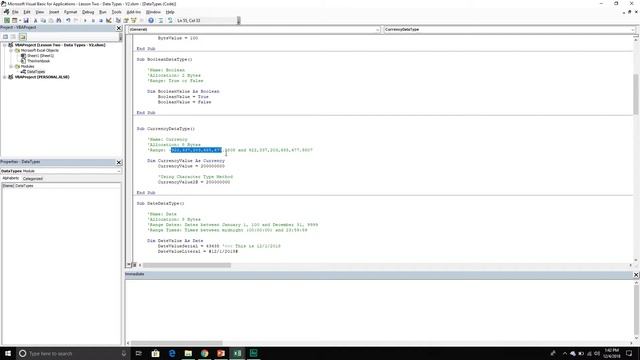
Task: Click the Reset stop toolbar icon
Action: [101, 20]
